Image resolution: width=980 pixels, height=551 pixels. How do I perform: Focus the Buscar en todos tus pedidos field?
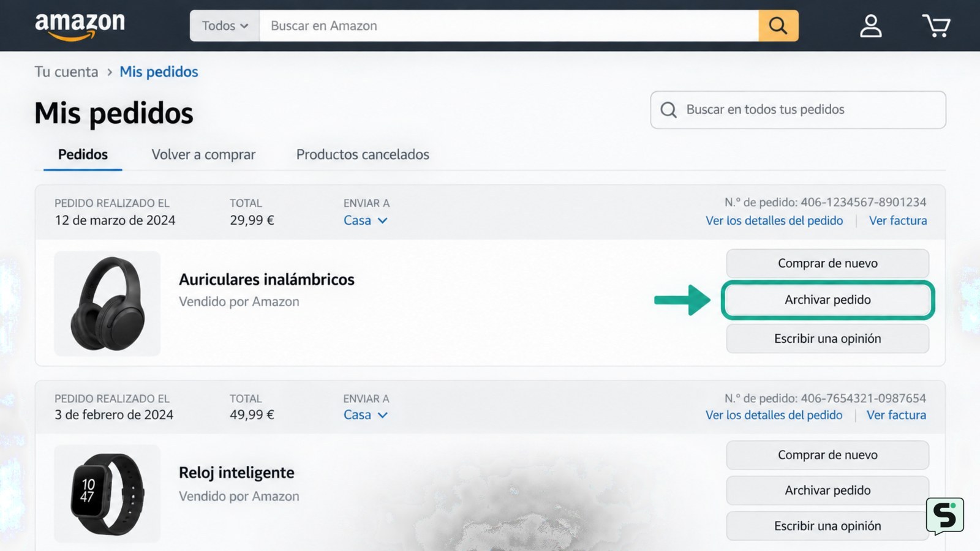pos(798,110)
